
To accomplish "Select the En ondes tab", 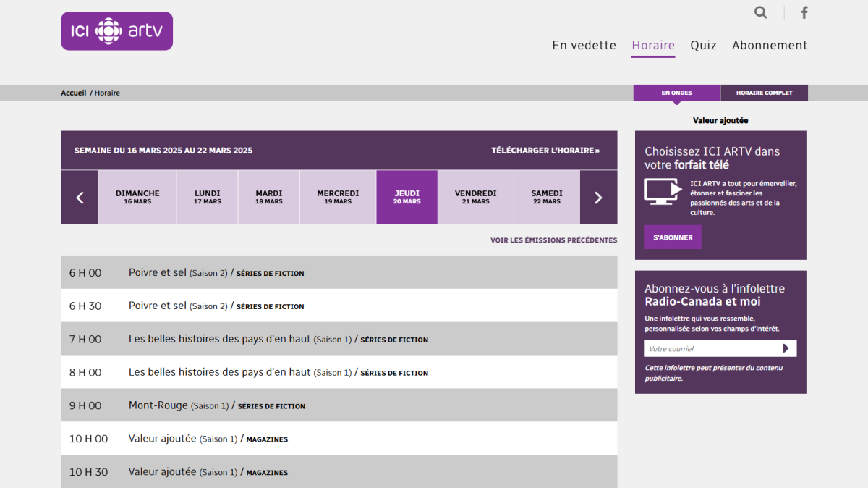I will [676, 93].
